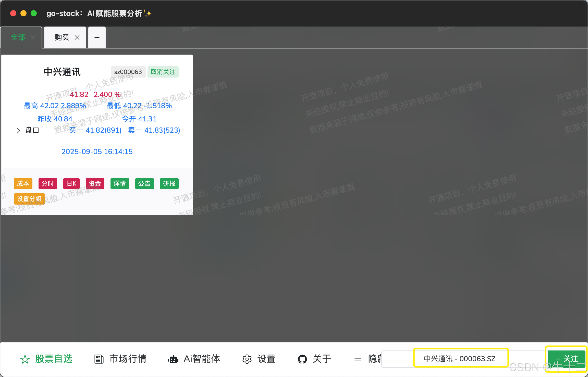Click 取消关注 to unfollow 中兴通讯
Viewport: 588px width, 377px height.
coord(163,72)
